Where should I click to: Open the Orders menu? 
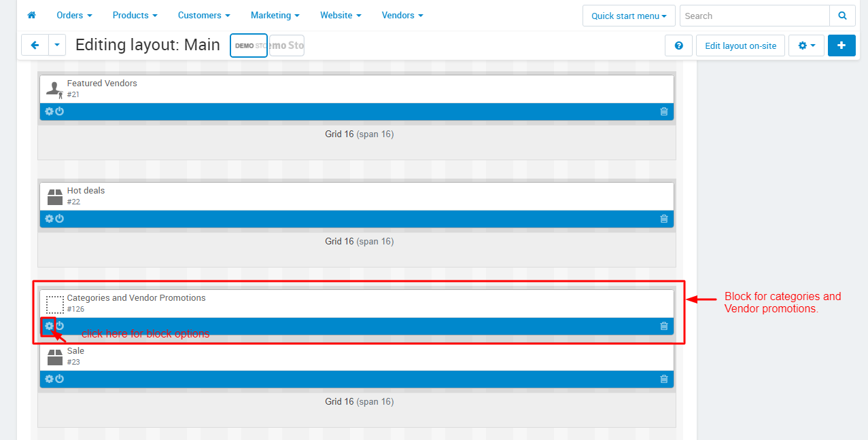75,15
